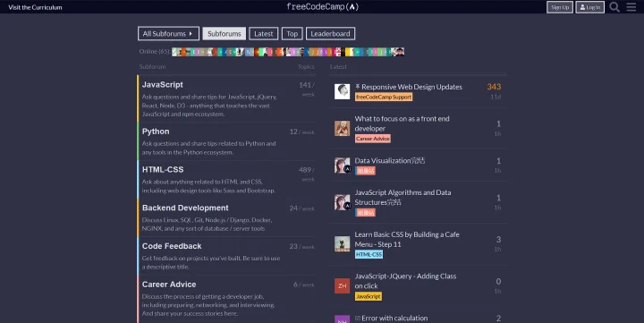Click the tag under Data Visualization topic
The image size is (644, 323).
click(365, 171)
